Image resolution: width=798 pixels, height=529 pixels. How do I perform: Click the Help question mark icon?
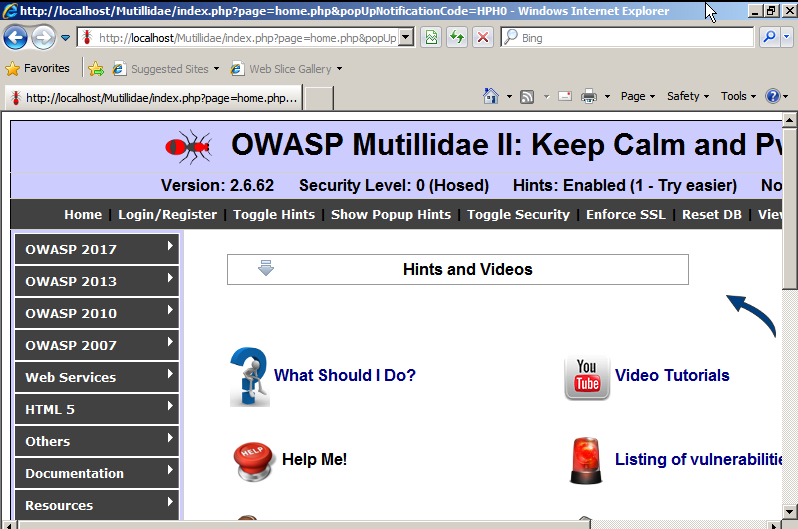click(773, 96)
